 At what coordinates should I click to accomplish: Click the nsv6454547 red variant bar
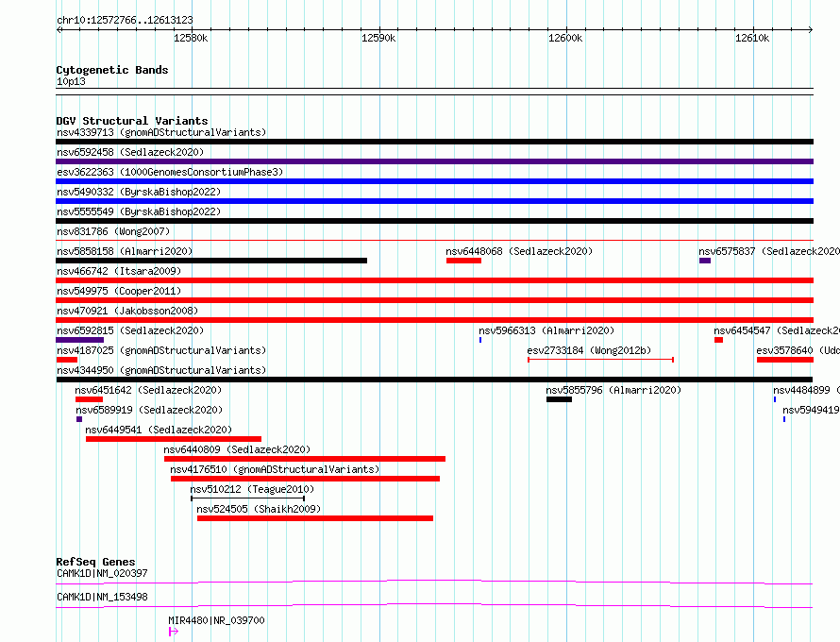pos(719,340)
